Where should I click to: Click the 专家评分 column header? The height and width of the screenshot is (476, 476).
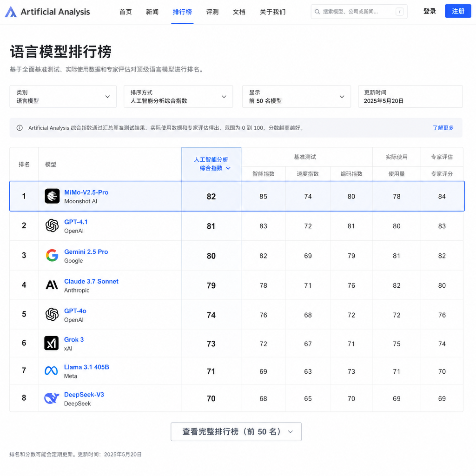pos(442,174)
